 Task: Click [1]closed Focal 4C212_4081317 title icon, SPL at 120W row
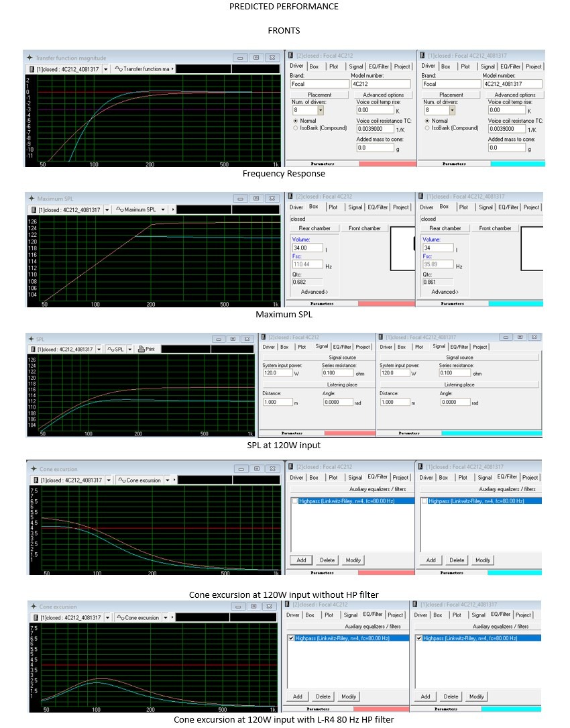pyautogui.click(x=381, y=337)
